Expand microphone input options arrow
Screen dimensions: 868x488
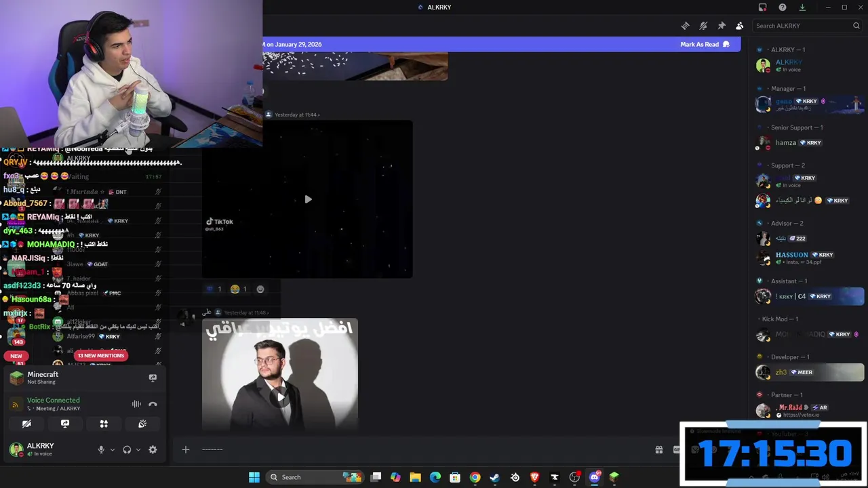click(113, 449)
